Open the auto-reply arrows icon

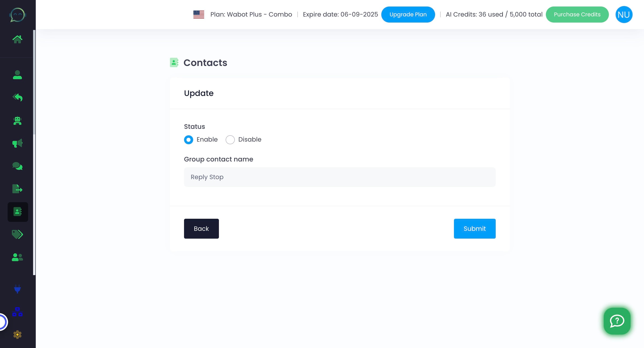coord(17,97)
